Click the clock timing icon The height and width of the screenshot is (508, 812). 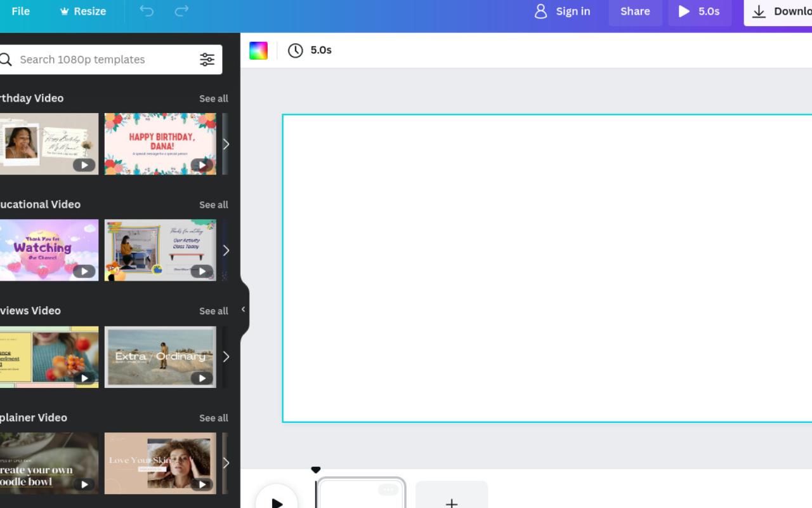click(296, 51)
